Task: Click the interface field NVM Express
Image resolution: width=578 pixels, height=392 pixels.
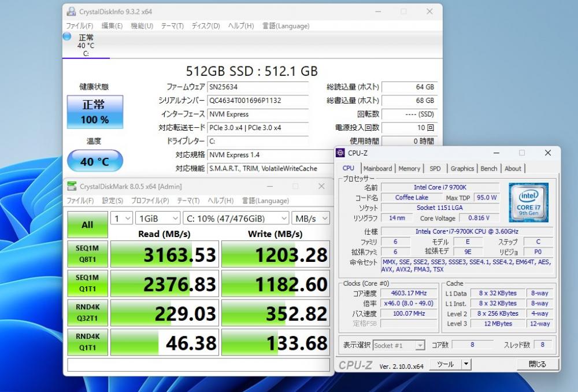Action: [258, 114]
